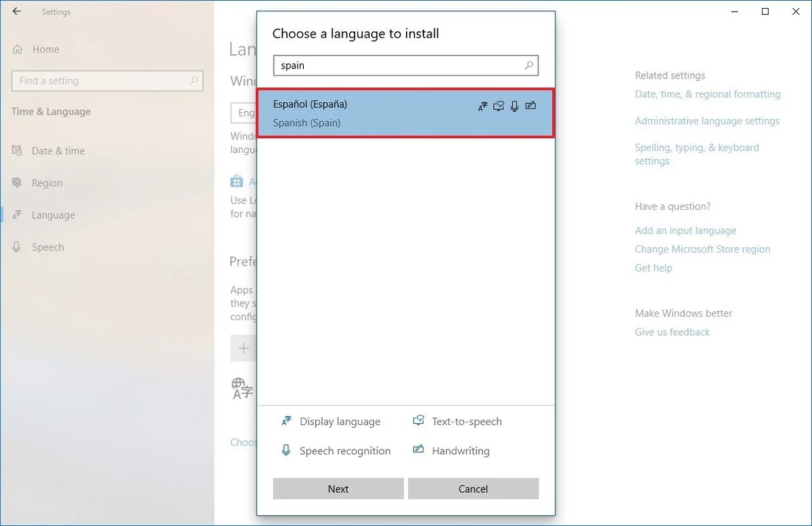Click the Change Microsoft Store region link
The image size is (812, 526).
tap(702, 249)
